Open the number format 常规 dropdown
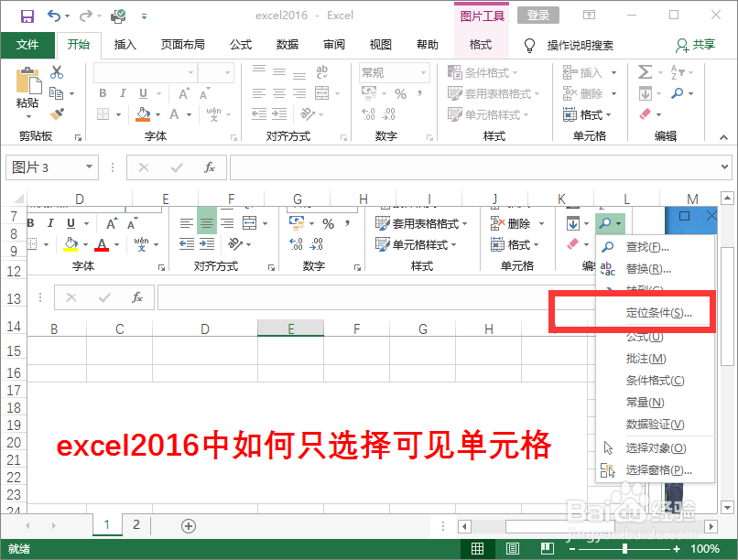The image size is (738, 560). [424, 73]
